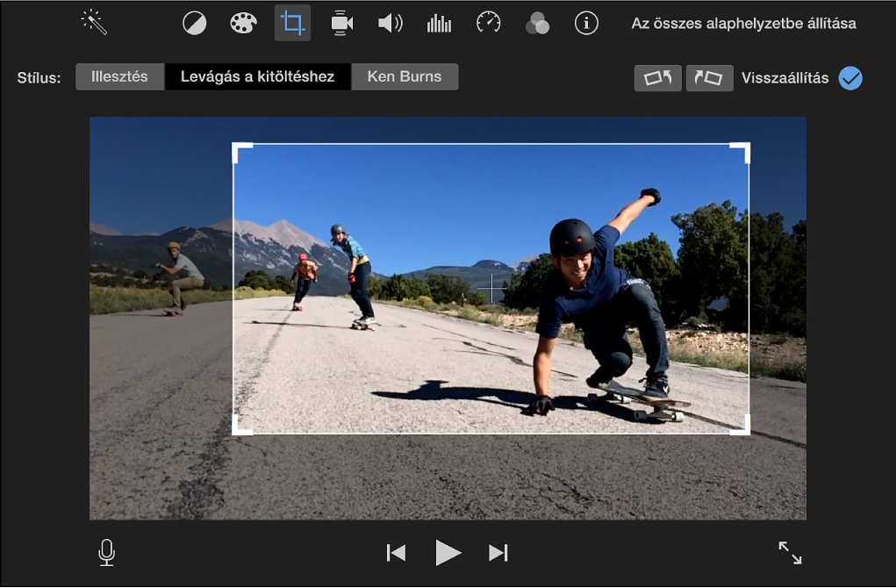Click the magic wand auto-enhance icon
Viewport: 896px width, 588px height.
pyautogui.click(x=94, y=23)
